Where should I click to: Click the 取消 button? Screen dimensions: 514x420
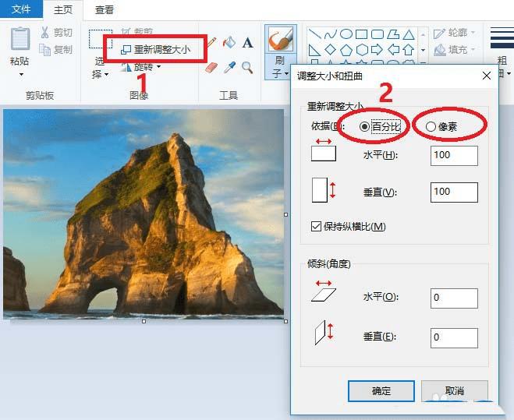tap(455, 390)
